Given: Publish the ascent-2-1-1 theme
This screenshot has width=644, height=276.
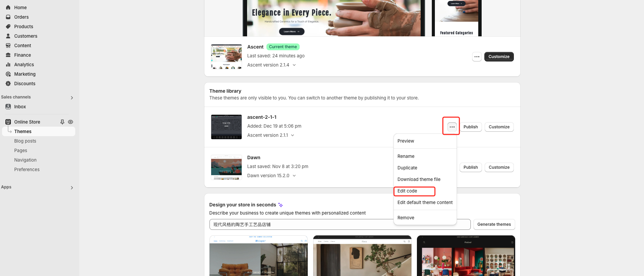Looking at the screenshot, I should [470, 127].
